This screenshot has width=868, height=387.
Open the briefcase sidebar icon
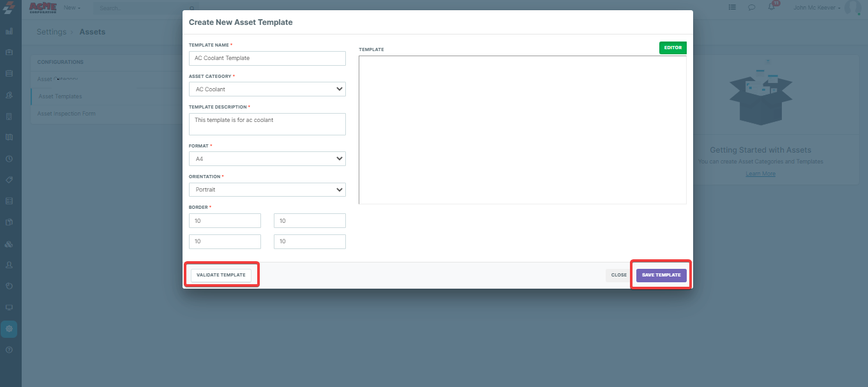[9, 52]
